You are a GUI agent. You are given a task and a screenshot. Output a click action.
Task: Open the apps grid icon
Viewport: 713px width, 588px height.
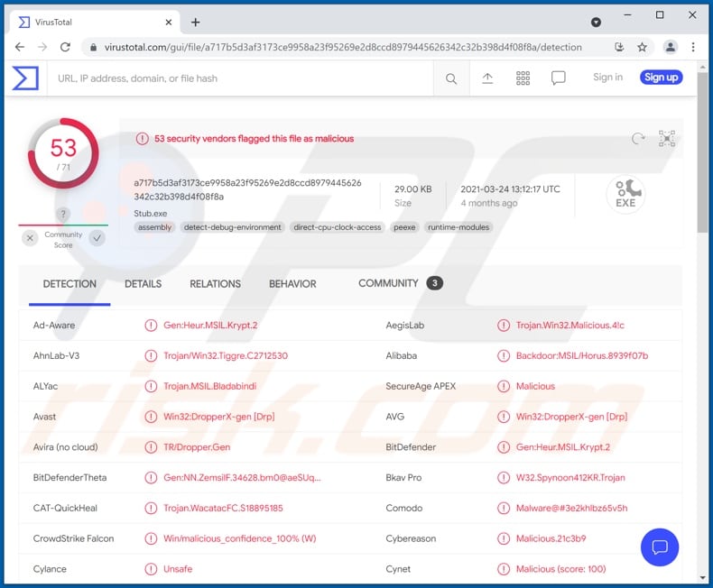[523, 78]
